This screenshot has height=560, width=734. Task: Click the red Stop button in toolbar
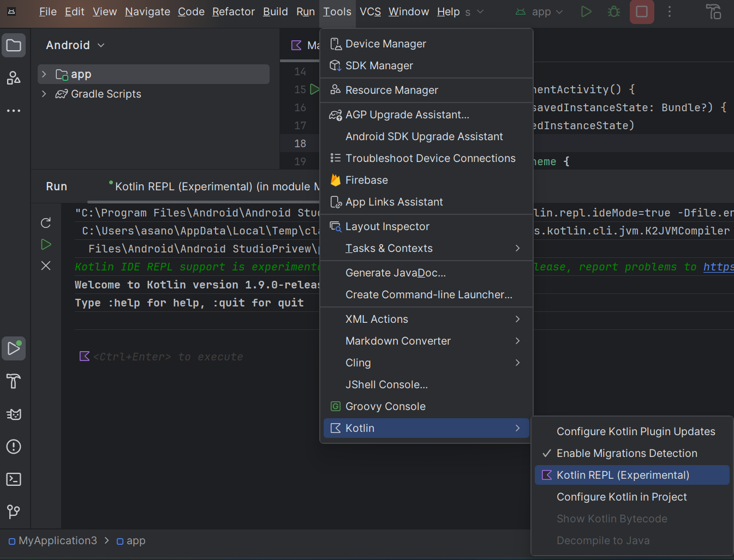[642, 11]
